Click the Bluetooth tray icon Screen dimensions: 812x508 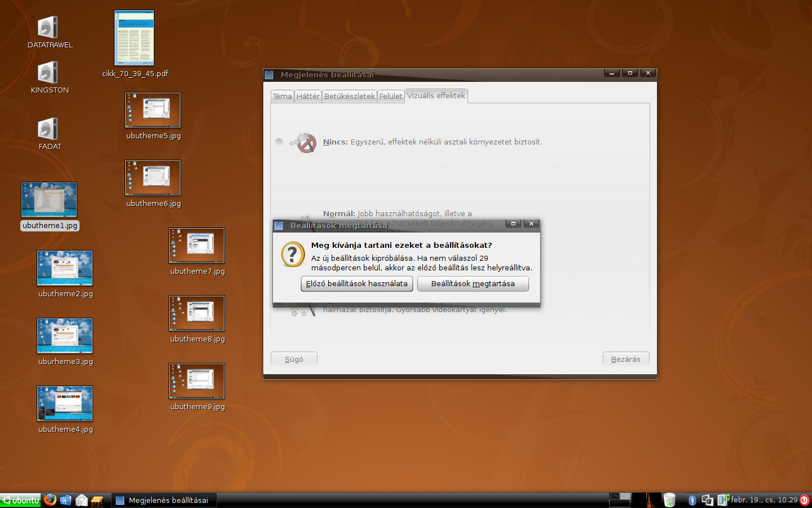(x=692, y=500)
